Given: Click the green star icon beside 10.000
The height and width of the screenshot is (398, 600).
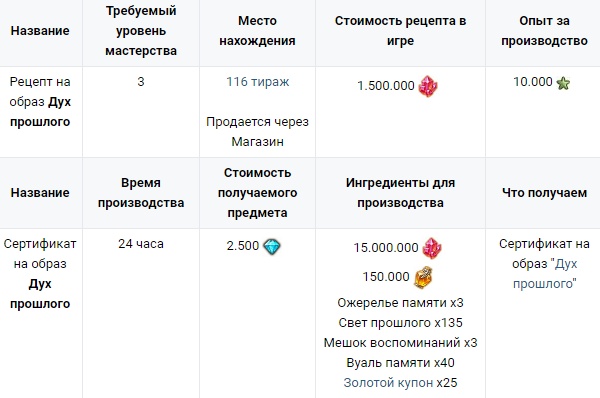Looking at the screenshot, I should tap(563, 83).
